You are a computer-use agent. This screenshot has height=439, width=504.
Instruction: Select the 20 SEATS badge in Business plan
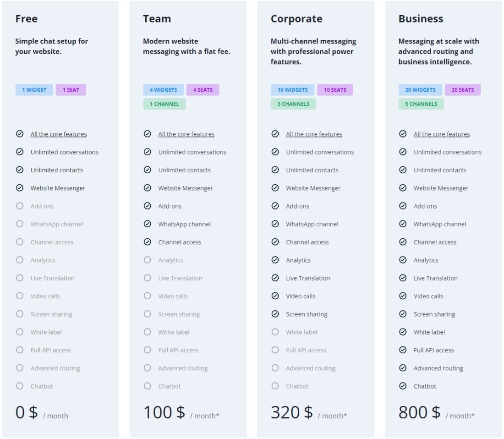pos(463,89)
